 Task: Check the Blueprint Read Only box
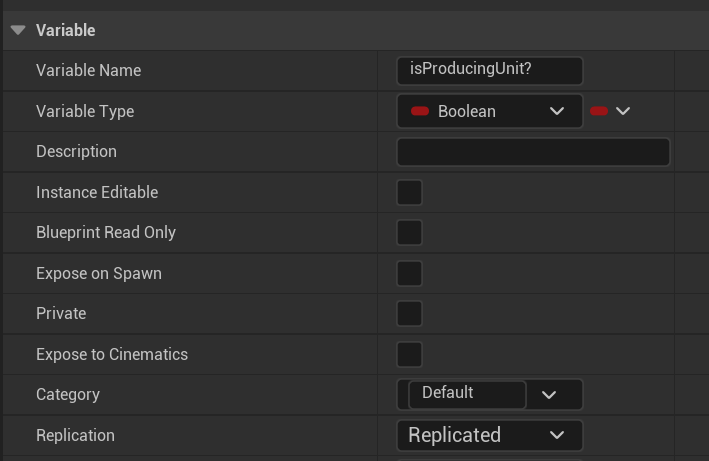(410, 233)
